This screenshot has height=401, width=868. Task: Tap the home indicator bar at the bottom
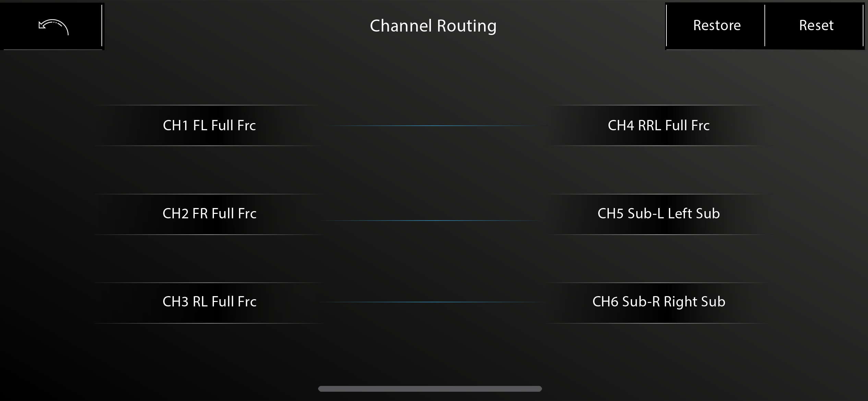coord(430,389)
